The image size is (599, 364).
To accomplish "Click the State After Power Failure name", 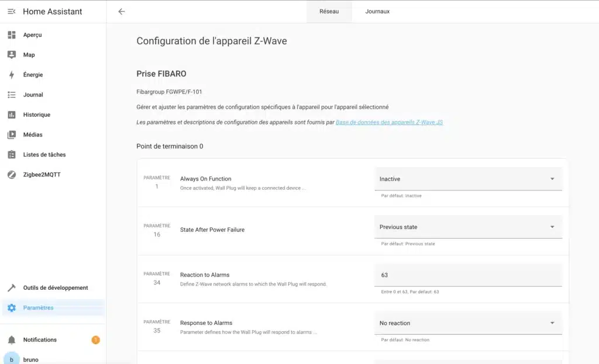I will tap(212, 230).
